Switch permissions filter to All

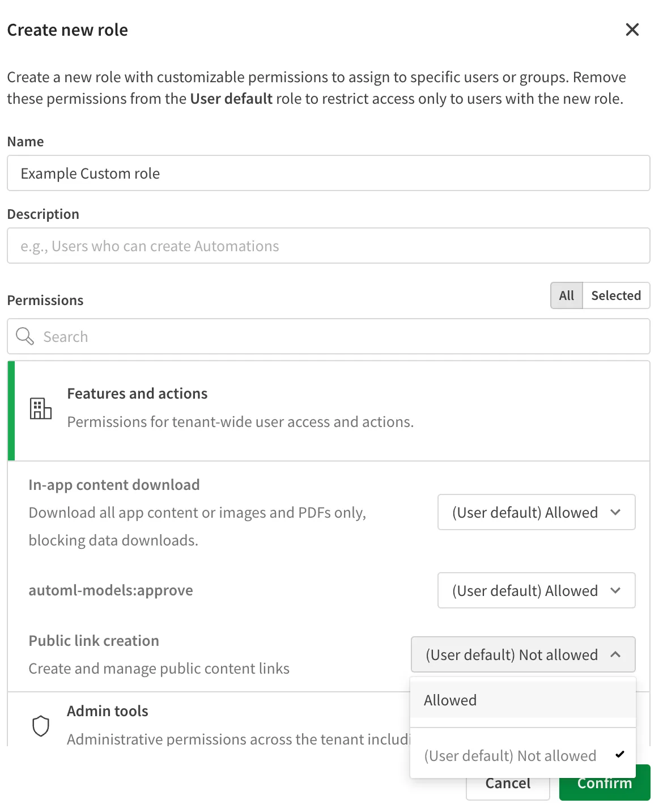[566, 295]
